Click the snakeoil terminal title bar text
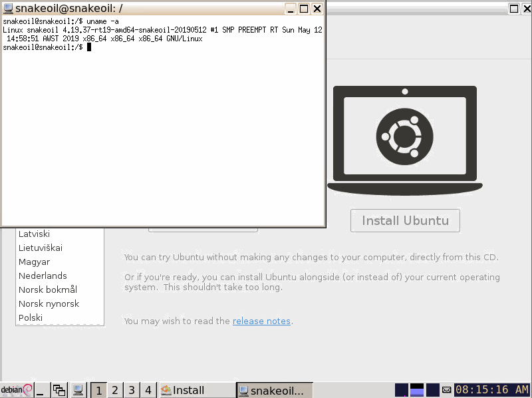 tap(69, 8)
